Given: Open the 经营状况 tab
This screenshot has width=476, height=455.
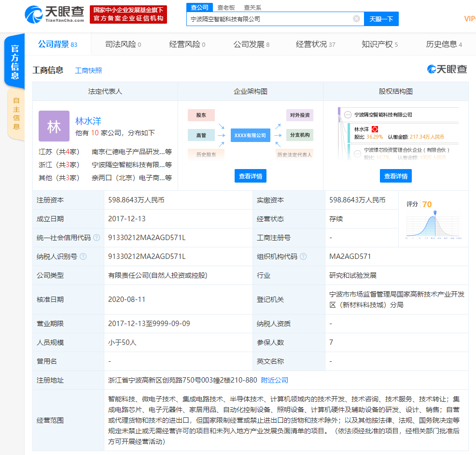Looking at the screenshot, I should click(x=315, y=44).
